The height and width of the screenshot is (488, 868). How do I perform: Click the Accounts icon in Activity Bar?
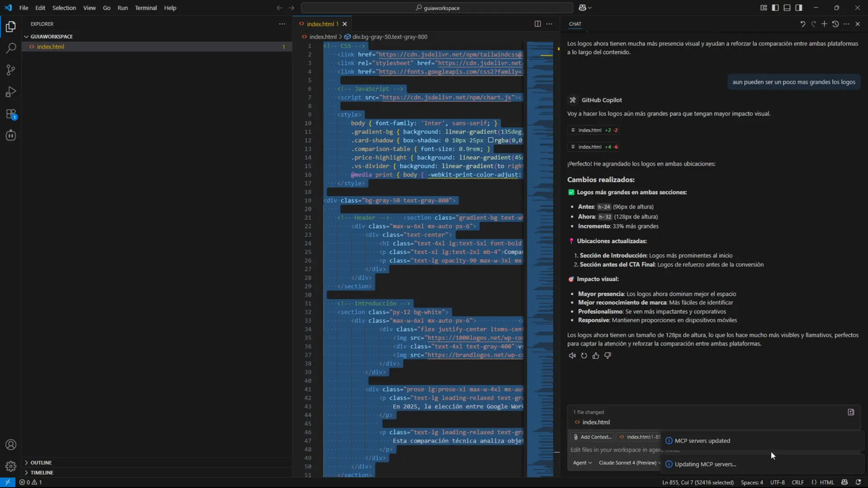[x=11, y=444]
